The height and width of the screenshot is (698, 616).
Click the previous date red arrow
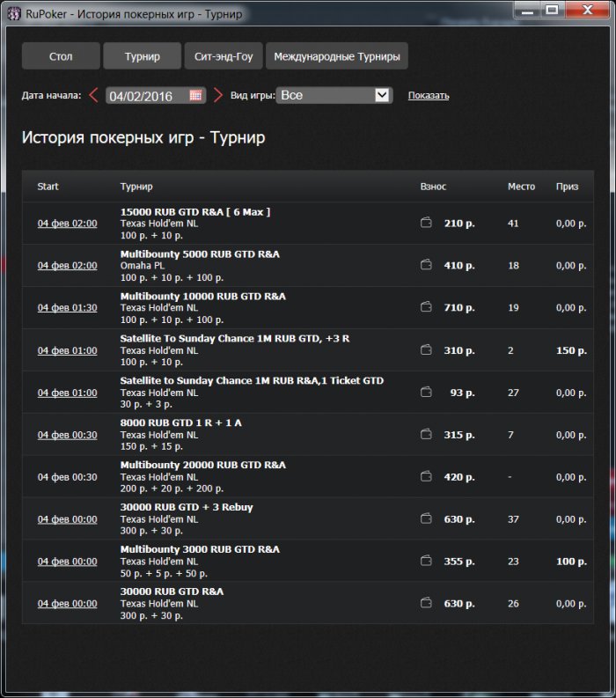(x=94, y=95)
